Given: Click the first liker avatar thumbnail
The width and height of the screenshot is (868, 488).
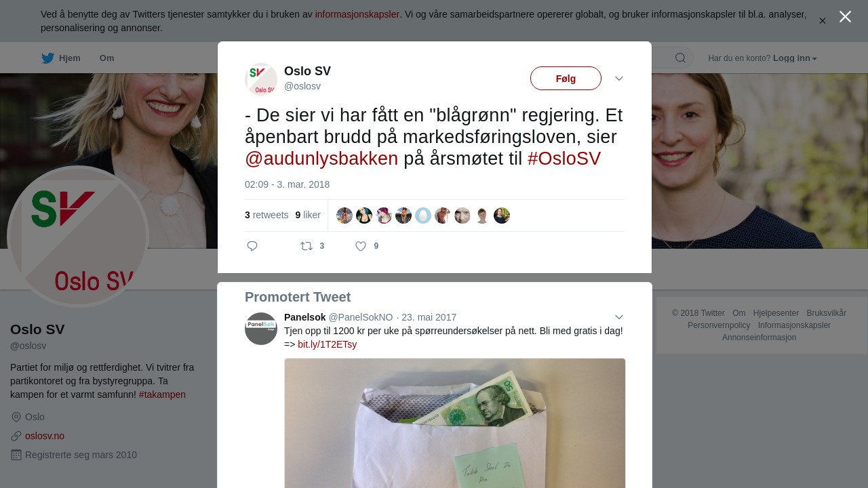Looking at the screenshot, I should (x=344, y=216).
